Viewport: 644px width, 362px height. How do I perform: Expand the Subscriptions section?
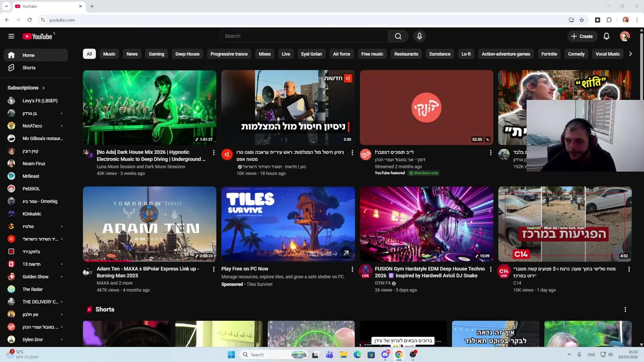[26, 88]
